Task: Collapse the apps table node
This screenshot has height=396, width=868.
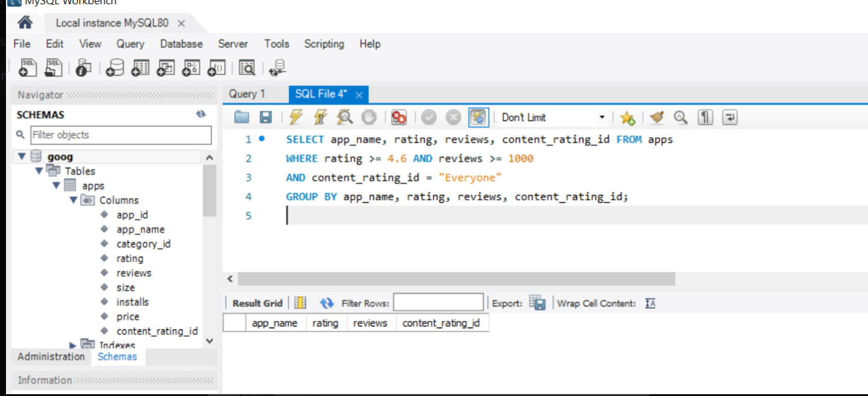Action: [x=56, y=185]
